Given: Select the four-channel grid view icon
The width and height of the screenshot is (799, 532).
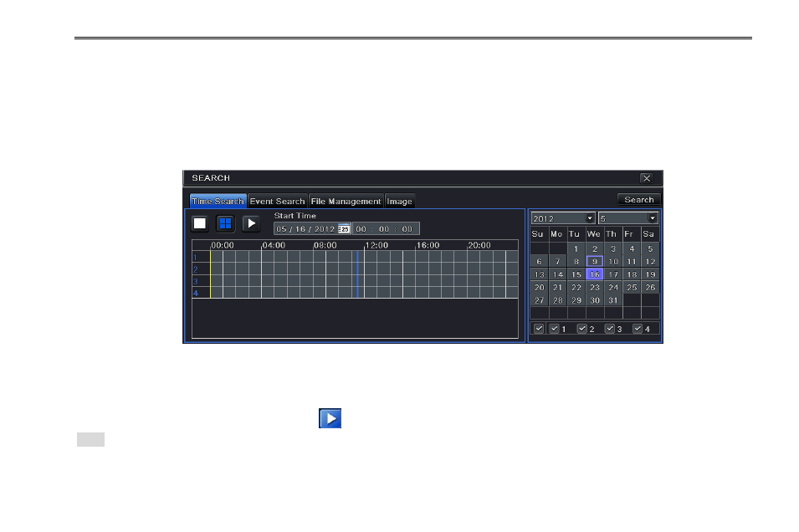Looking at the screenshot, I should pos(225,223).
